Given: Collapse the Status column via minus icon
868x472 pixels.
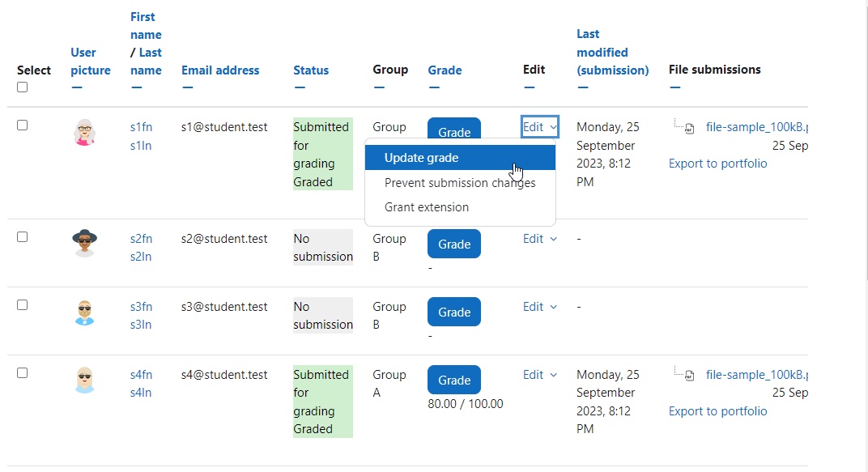Looking at the screenshot, I should [300, 87].
